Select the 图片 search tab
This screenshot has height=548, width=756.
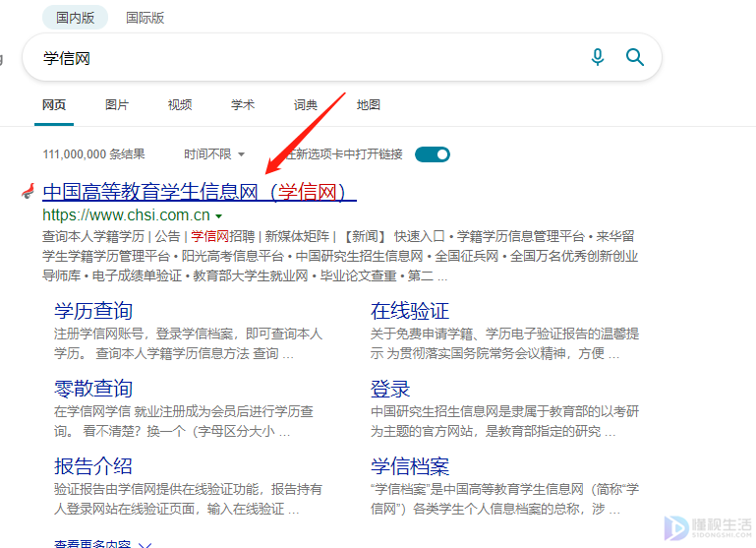[x=117, y=104]
